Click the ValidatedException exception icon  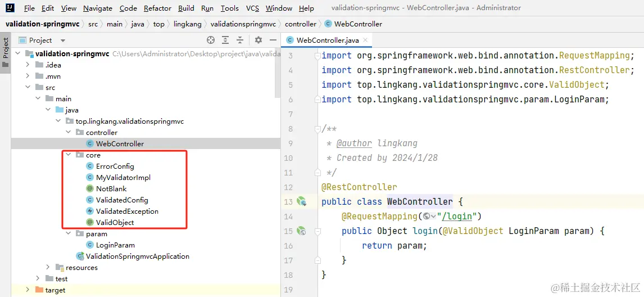[89, 211]
